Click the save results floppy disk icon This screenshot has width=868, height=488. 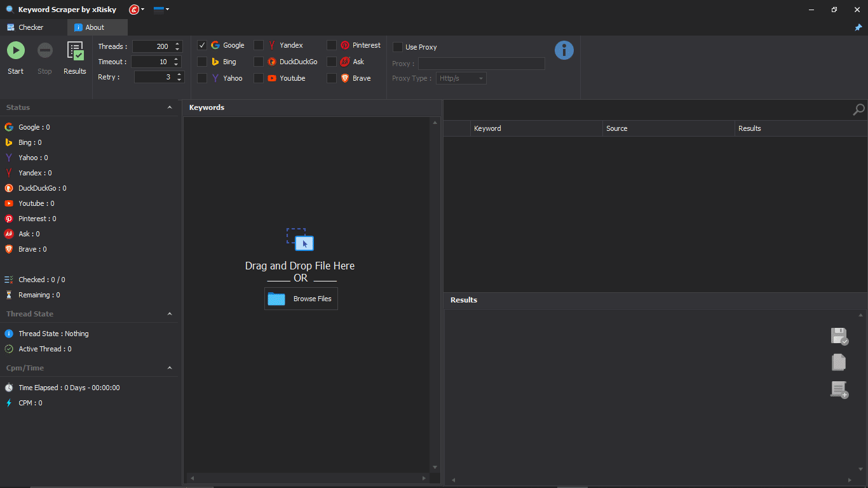tap(839, 336)
